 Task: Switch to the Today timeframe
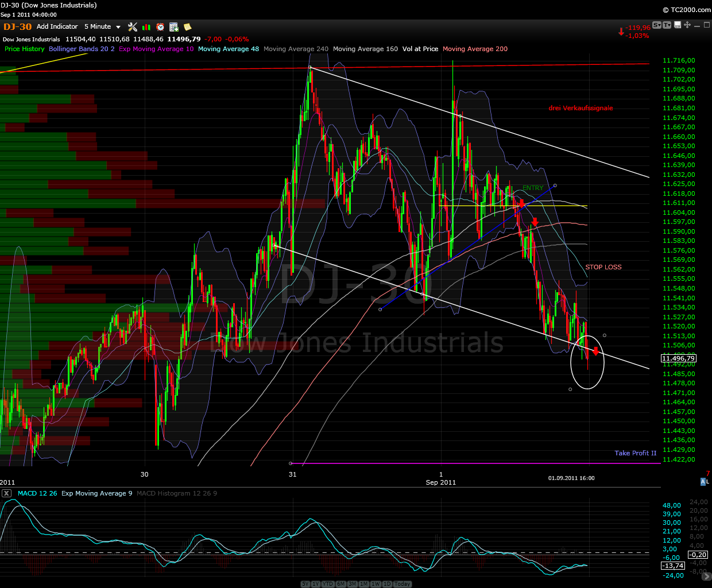point(402,583)
